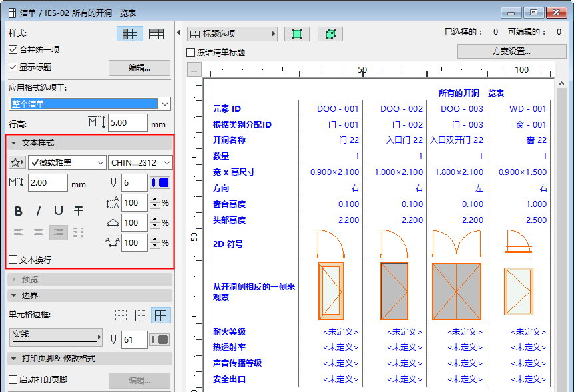The image size is (574, 392).
Task: Click the text height 2.00 field
Action: tap(47, 182)
